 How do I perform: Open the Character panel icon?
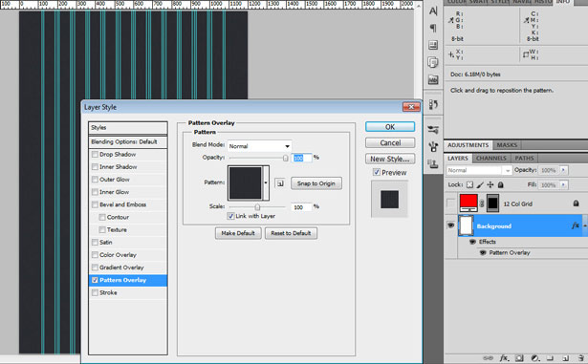433,11
